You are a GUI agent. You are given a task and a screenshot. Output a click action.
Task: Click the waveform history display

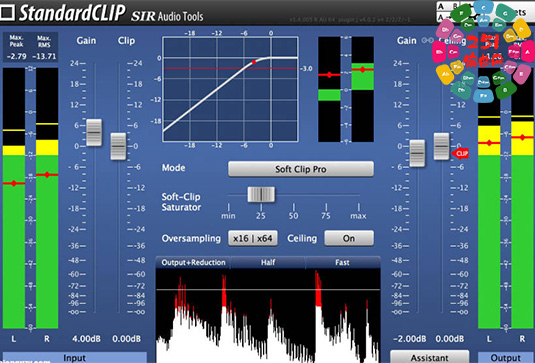tap(268, 316)
